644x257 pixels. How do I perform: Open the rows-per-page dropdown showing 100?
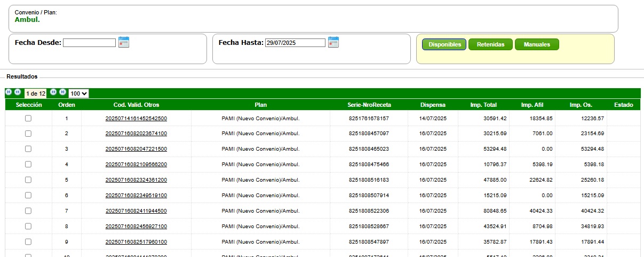79,94
